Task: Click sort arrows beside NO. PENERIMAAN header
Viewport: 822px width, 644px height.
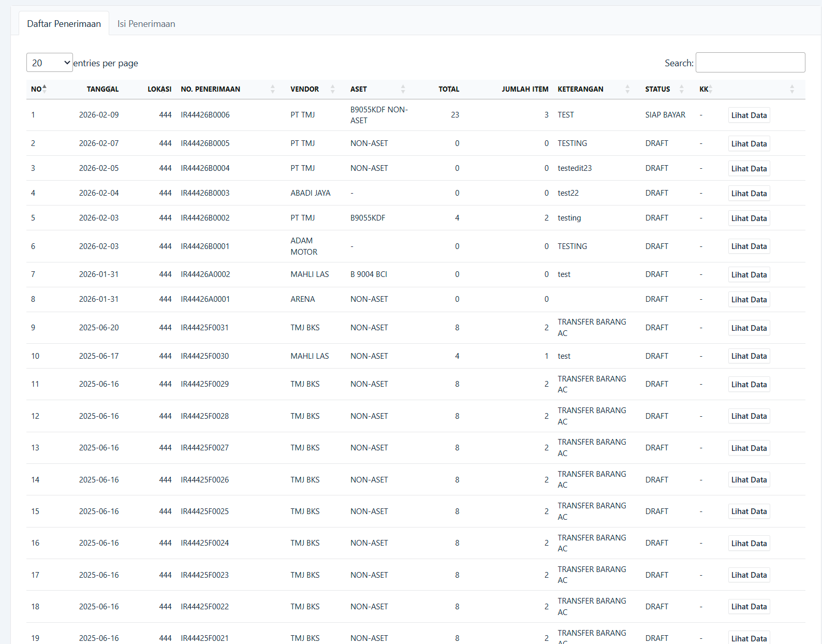Action: pyautogui.click(x=272, y=89)
